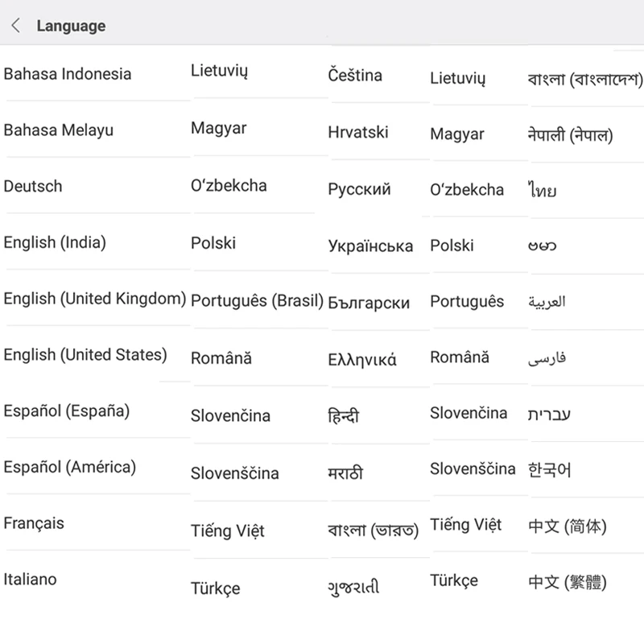Choose Русский language
This screenshot has height=644, width=644.
[x=359, y=189]
